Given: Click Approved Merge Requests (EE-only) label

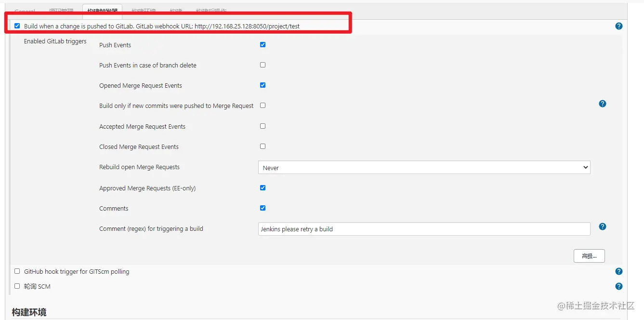Looking at the screenshot, I should (147, 188).
